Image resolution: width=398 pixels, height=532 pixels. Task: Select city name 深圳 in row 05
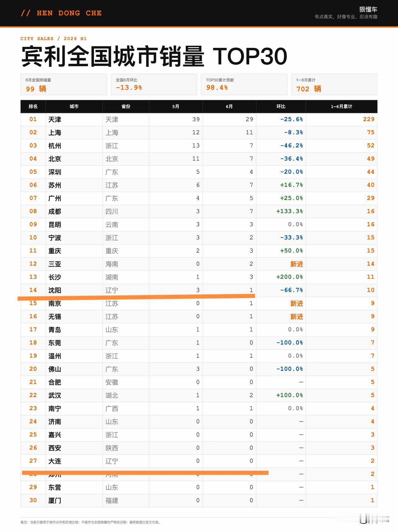(x=55, y=172)
